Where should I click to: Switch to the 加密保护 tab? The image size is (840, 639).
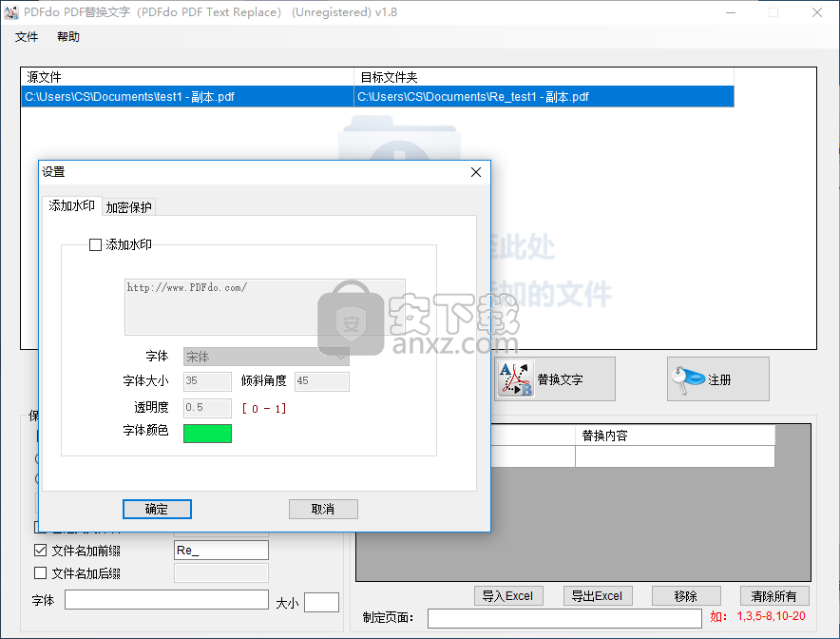coord(128,207)
